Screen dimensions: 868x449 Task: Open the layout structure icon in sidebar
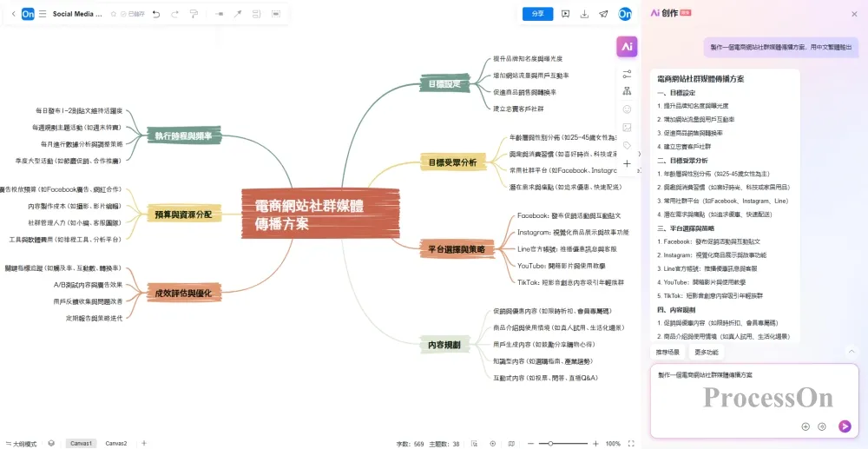(627, 90)
